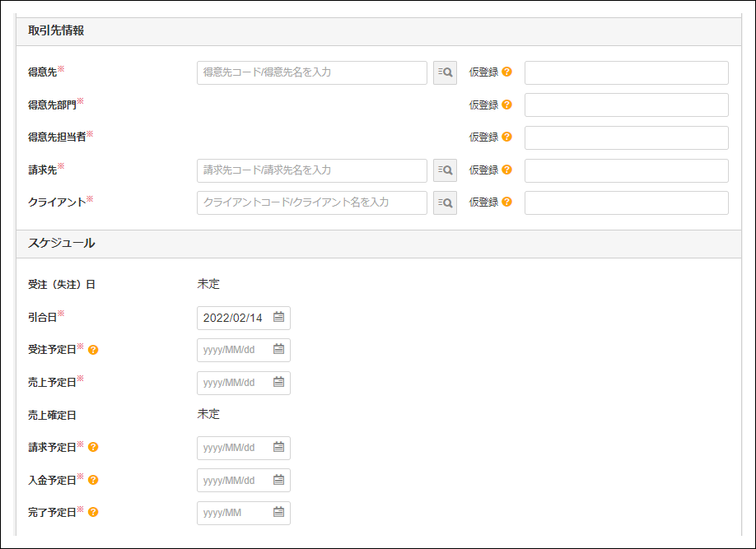The width and height of the screenshot is (756, 549).
Task: Show the help tooltip beside 完了予定日
Action: (93, 512)
